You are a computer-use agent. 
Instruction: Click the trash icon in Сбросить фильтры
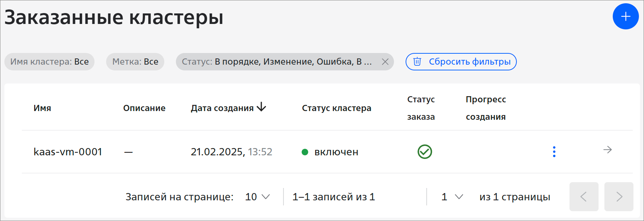click(417, 62)
